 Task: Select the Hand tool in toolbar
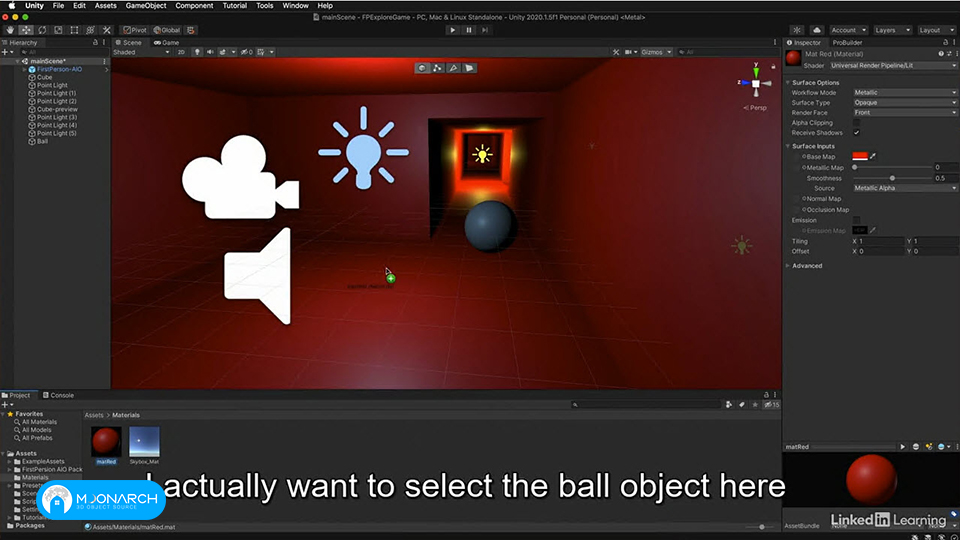point(10,30)
